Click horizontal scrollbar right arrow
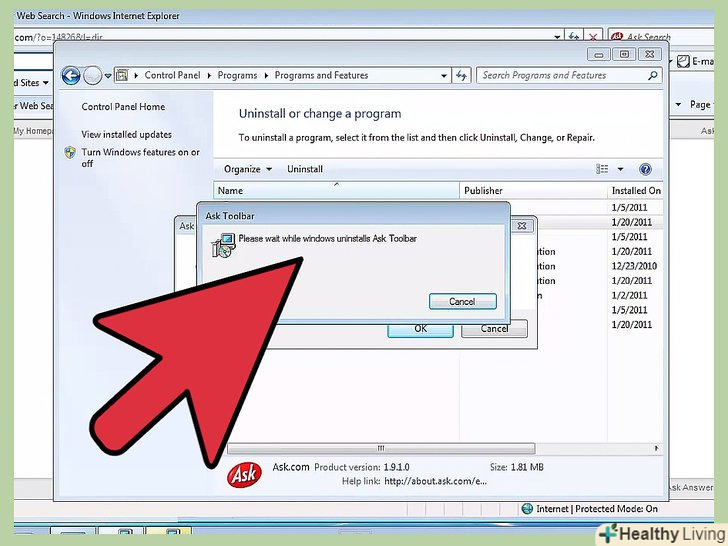Screen dimensions: 728x546 click(656, 448)
